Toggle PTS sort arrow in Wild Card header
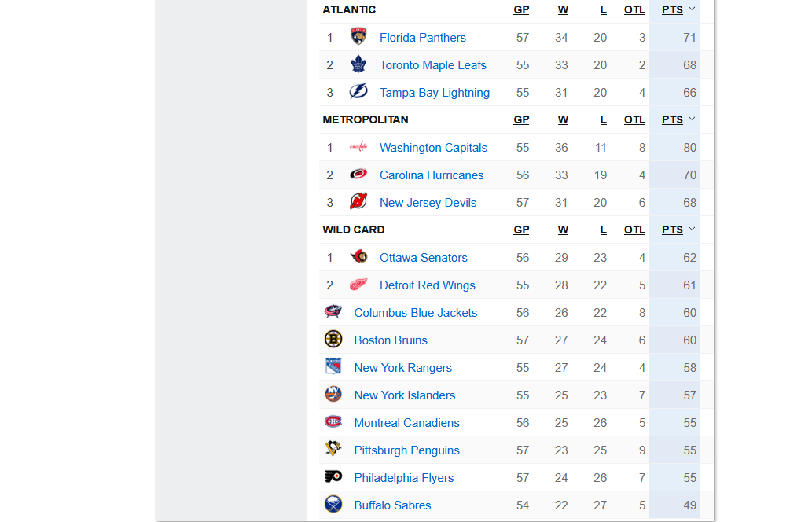Image resolution: width=812 pixels, height=522 pixels. pyautogui.click(x=692, y=229)
